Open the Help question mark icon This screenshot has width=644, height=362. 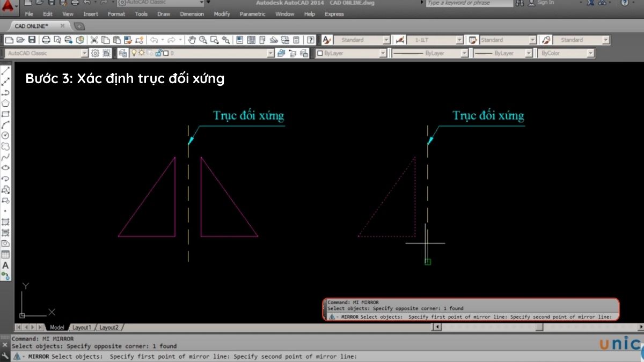[311, 40]
